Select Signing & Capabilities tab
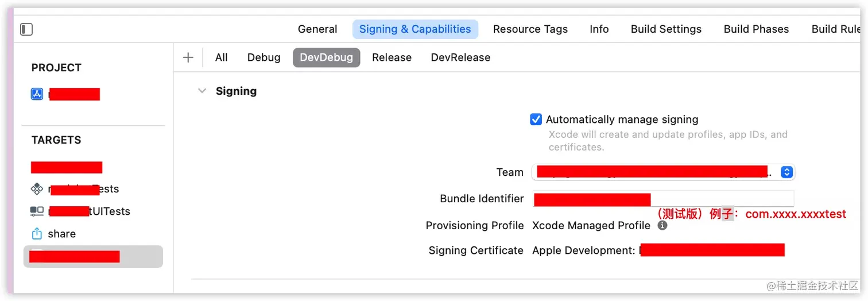Image resolution: width=868 pixels, height=301 pixels. pos(415,29)
